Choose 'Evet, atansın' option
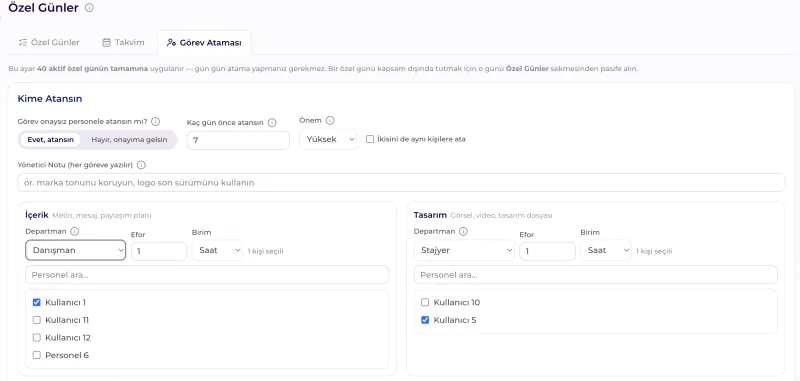The height and width of the screenshot is (381, 800). tap(51, 140)
